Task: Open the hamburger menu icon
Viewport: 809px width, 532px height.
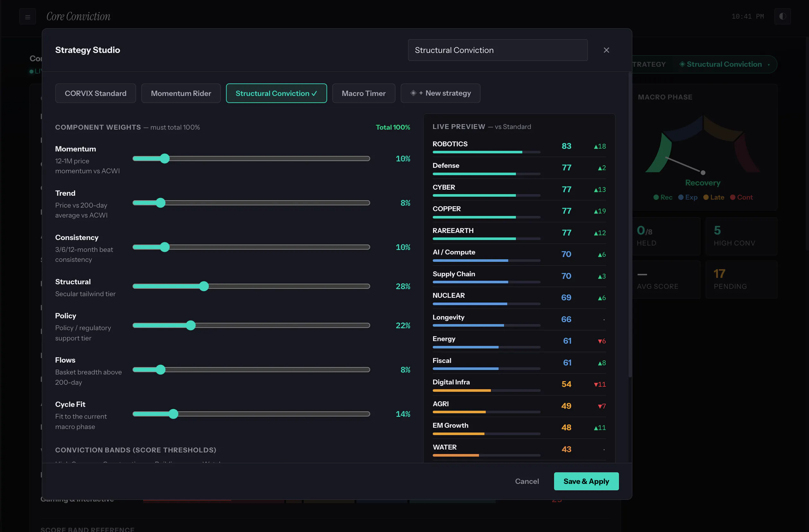Action: tap(28, 17)
